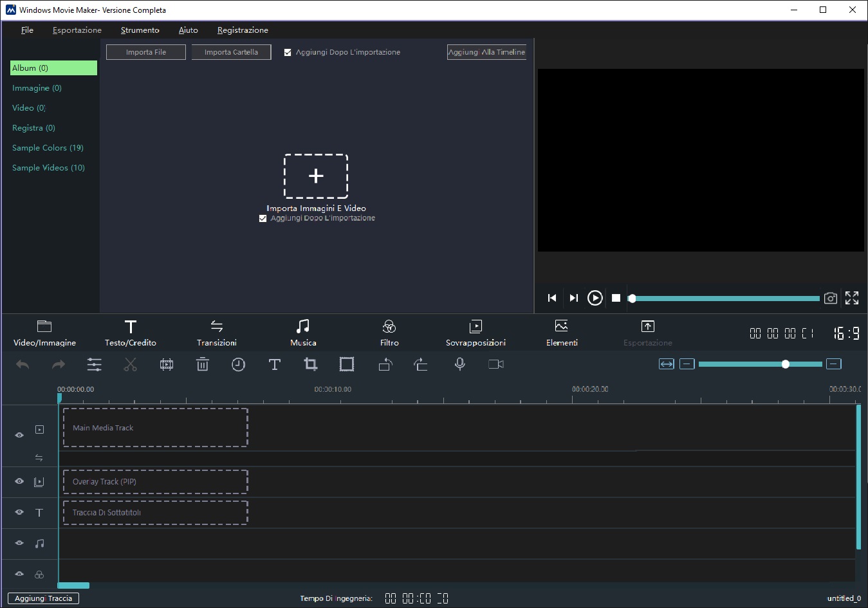The width and height of the screenshot is (868, 608).
Task: Open the 16:9 aspect ratio selector
Action: [846, 333]
